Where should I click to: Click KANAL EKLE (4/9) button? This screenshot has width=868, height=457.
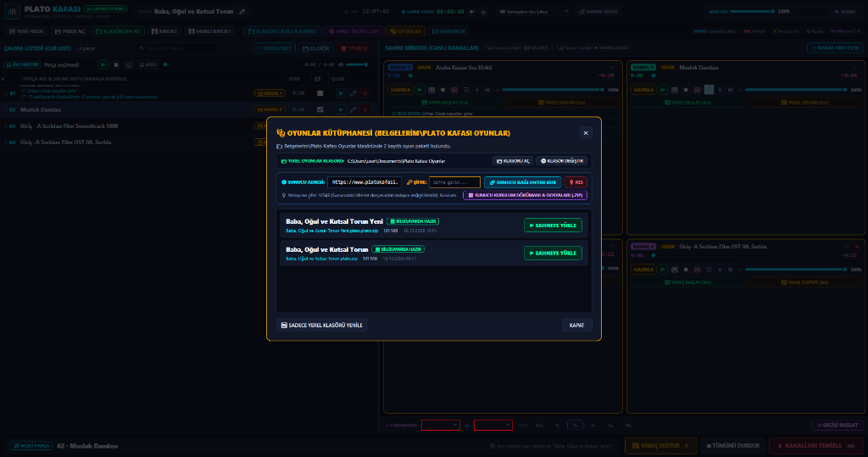(835, 48)
